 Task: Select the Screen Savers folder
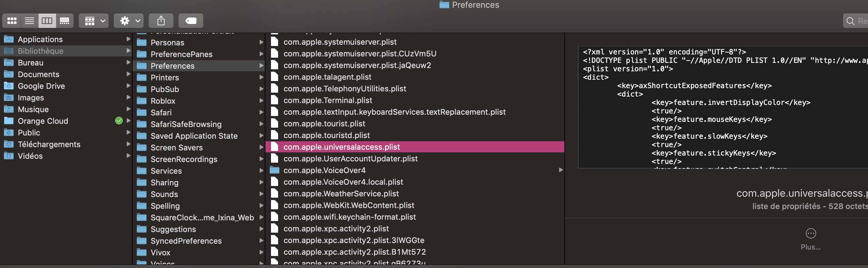coord(177,147)
